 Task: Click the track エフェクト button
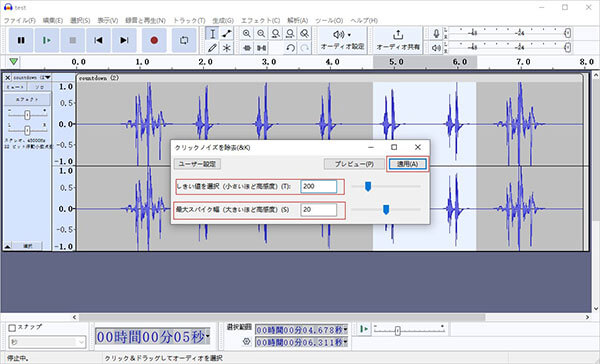point(27,100)
